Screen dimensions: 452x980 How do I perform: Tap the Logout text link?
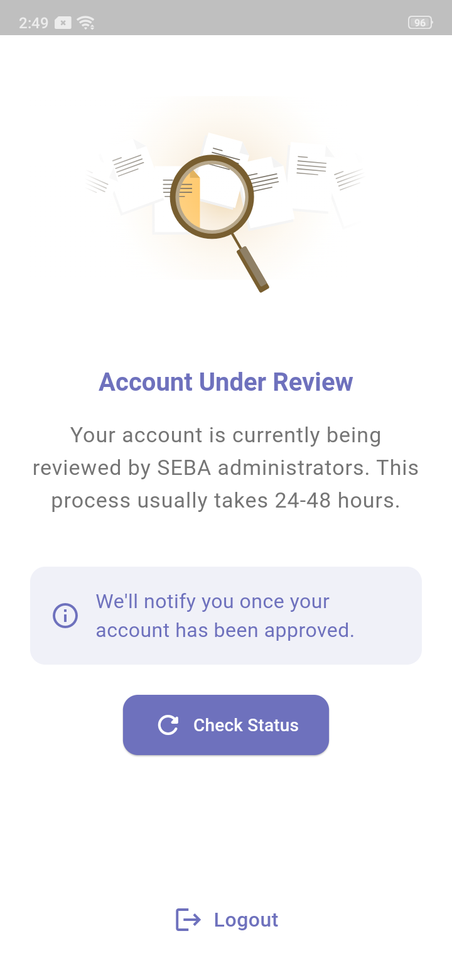tap(245, 920)
